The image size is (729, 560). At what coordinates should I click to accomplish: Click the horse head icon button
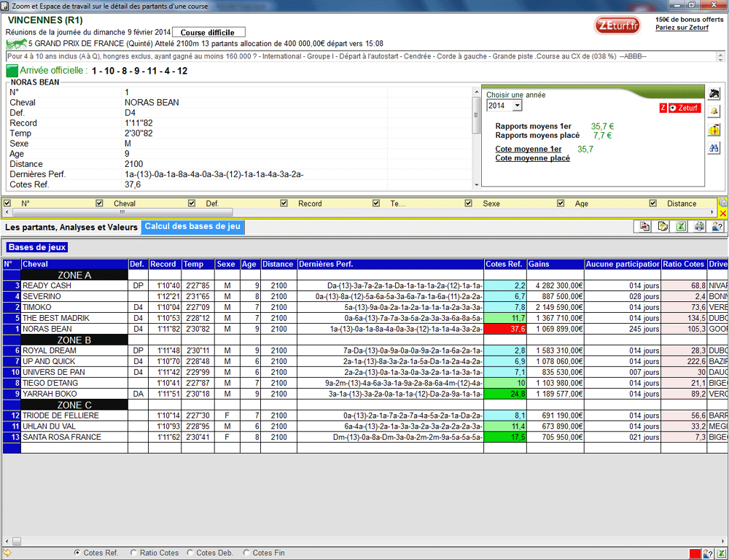click(714, 93)
